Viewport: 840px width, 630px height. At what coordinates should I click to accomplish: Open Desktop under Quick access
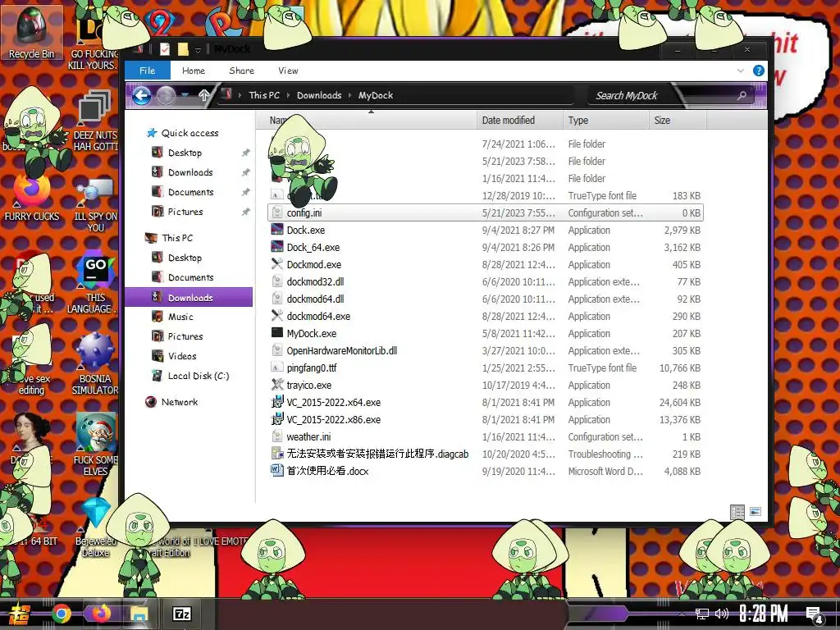pyautogui.click(x=185, y=153)
